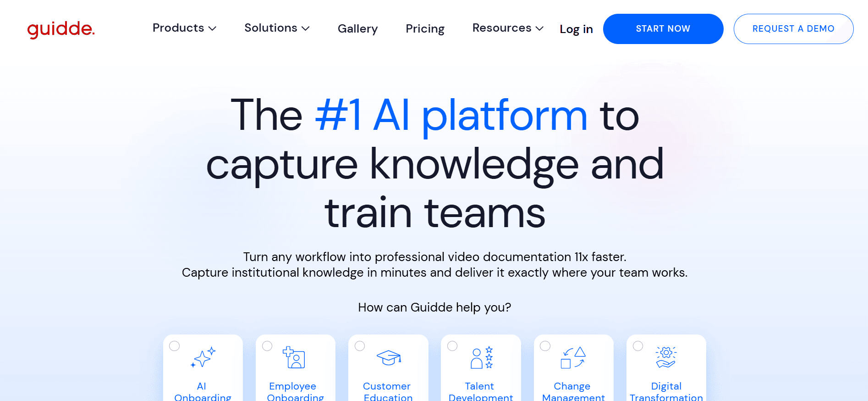Screen dimensions: 868x401
Task: Select the Change Management radio button
Action: coord(545,346)
